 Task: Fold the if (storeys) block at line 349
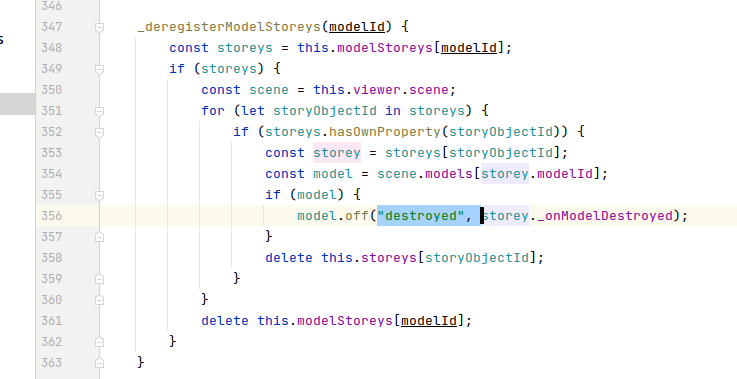99,69
